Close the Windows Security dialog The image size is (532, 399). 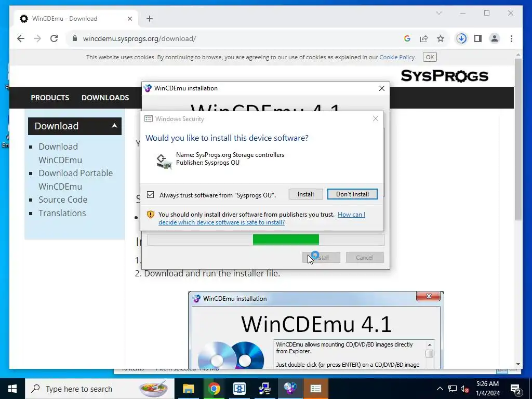click(x=375, y=118)
